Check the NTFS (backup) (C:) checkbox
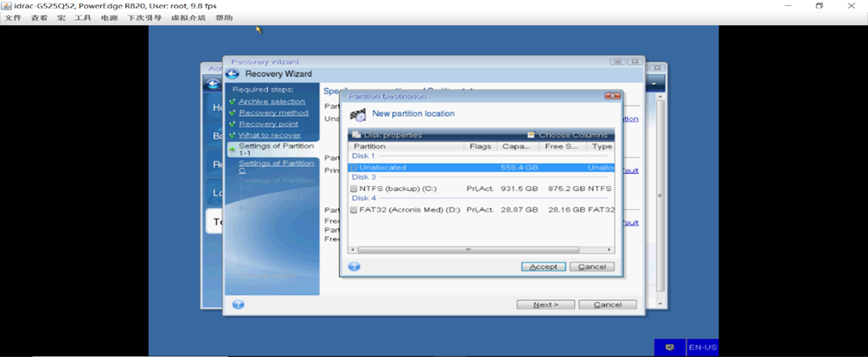868x357 pixels. [x=354, y=188]
